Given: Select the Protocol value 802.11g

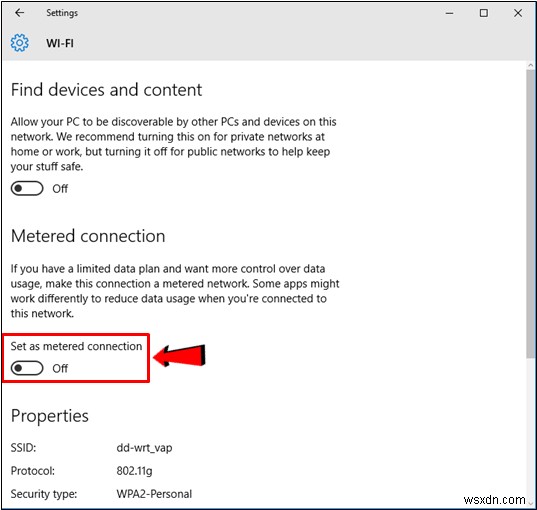Looking at the screenshot, I should pyautogui.click(x=134, y=471).
